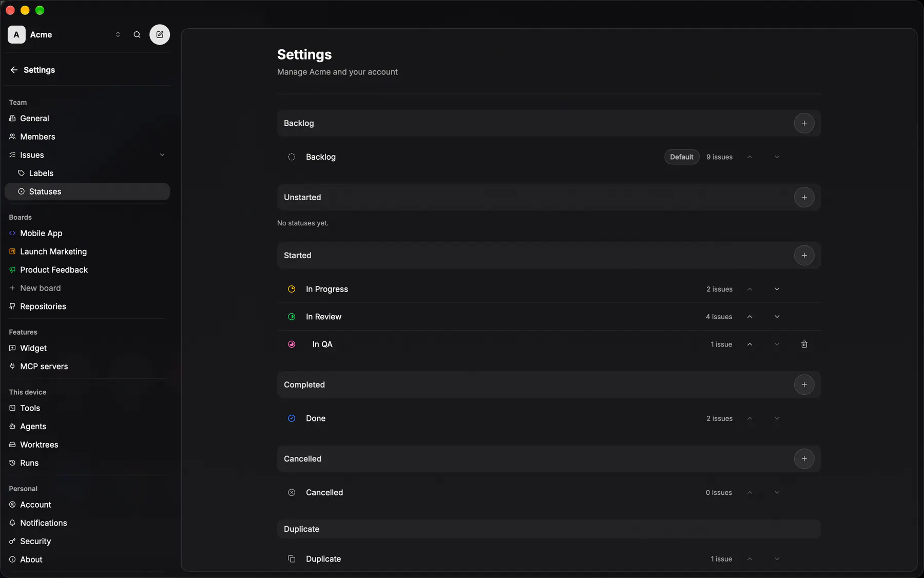Open the Acme workspace switcher
This screenshot has width=924, height=578.
66,34
